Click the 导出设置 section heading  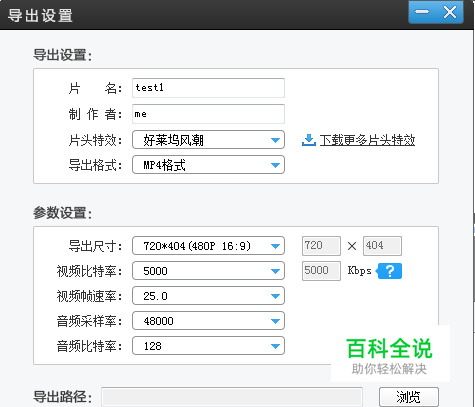point(62,55)
